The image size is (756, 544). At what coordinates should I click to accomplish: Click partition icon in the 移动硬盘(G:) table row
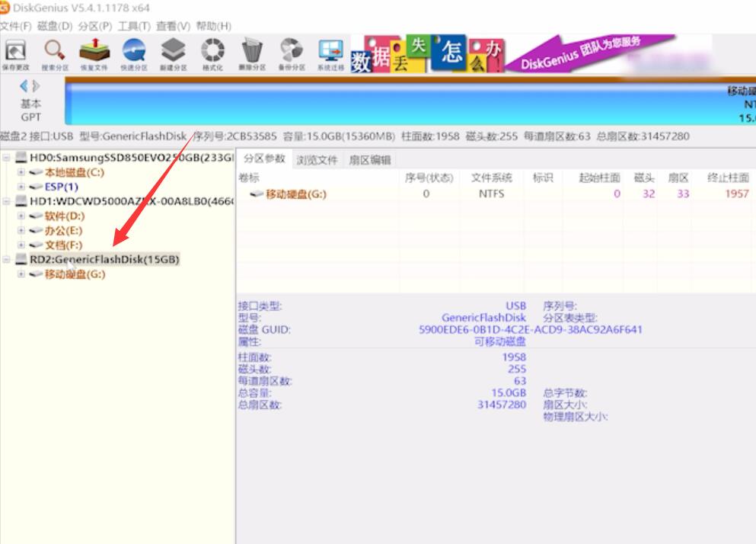click(257, 194)
